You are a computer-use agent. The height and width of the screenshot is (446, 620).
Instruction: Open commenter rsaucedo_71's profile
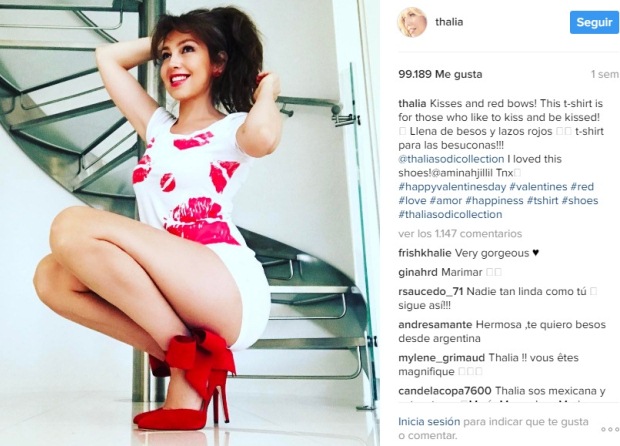click(431, 292)
